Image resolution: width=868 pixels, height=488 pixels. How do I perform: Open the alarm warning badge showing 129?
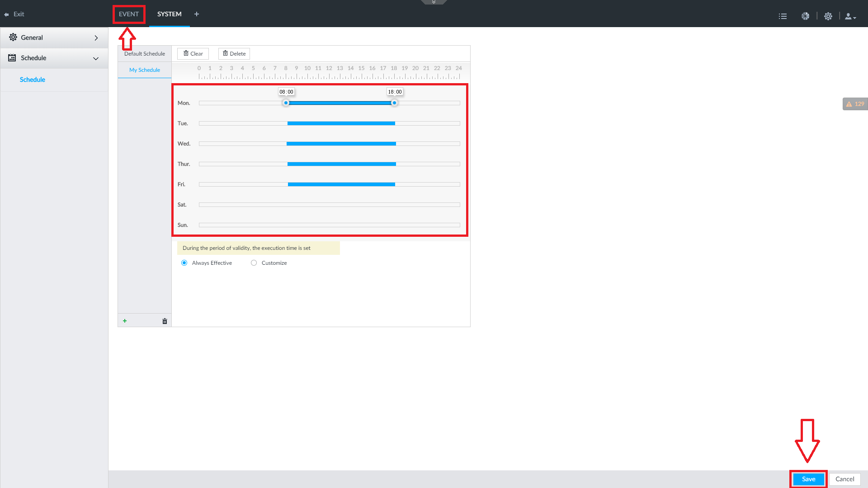pyautogui.click(x=855, y=104)
